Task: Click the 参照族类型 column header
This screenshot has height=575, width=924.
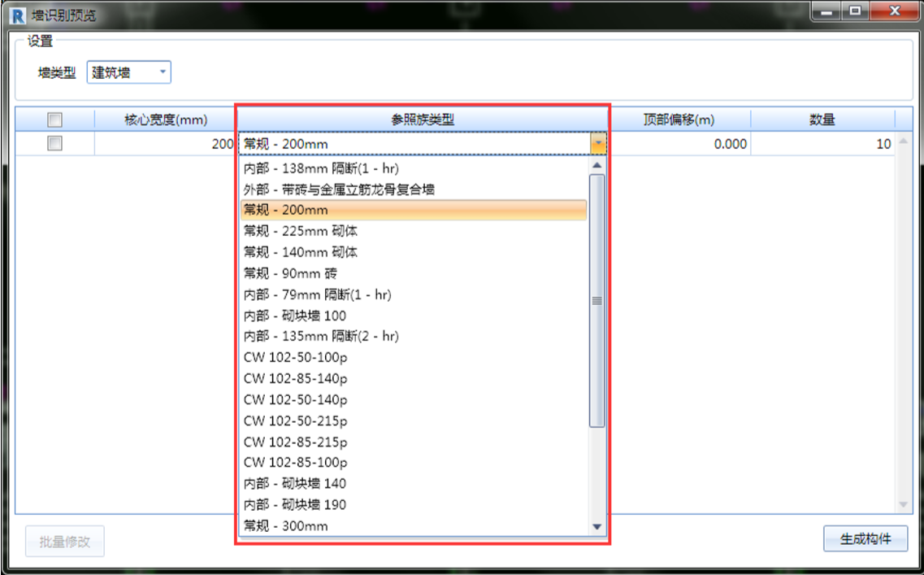Action: pos(423,120)
